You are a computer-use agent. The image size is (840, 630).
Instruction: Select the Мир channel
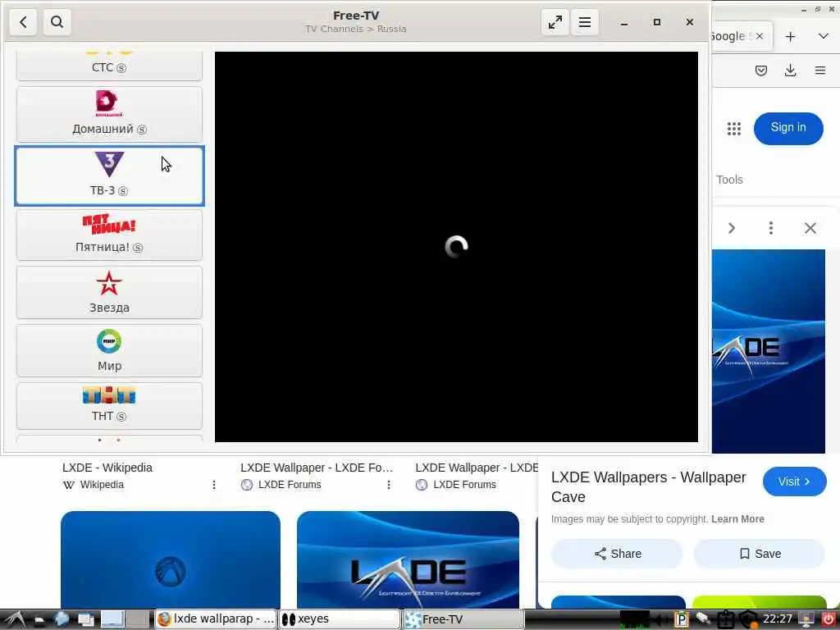[109, 350]
